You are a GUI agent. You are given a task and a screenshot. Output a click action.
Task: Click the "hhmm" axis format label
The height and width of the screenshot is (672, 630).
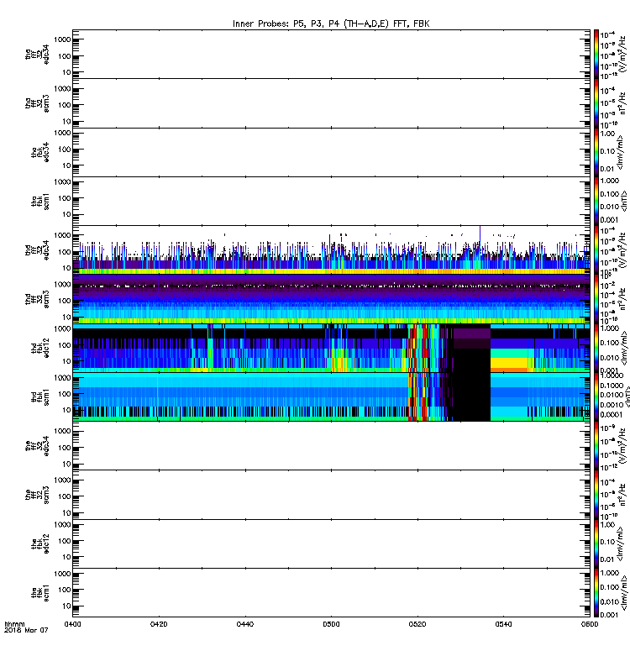(x=14, y=624)
